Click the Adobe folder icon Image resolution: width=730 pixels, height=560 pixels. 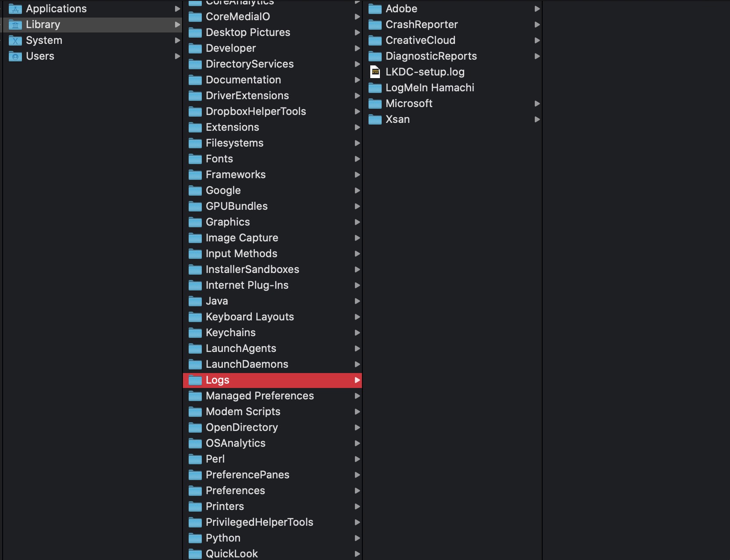coord(376,8)
